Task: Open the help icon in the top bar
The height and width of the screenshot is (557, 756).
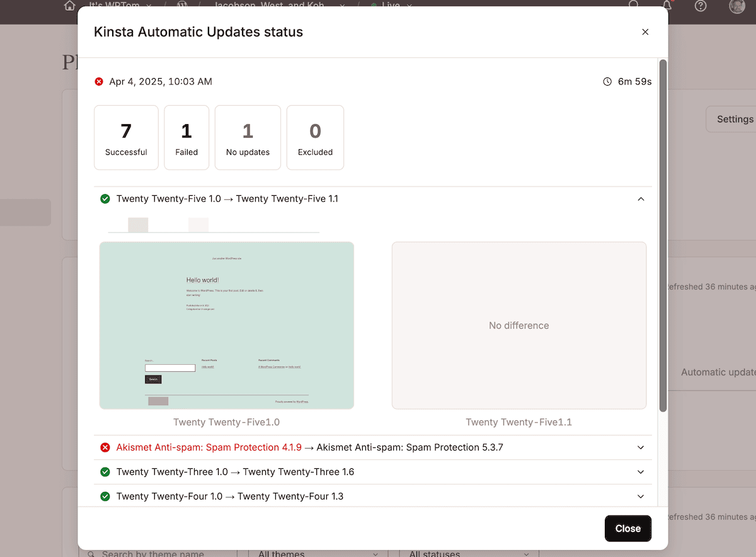Action: point(701,6)
